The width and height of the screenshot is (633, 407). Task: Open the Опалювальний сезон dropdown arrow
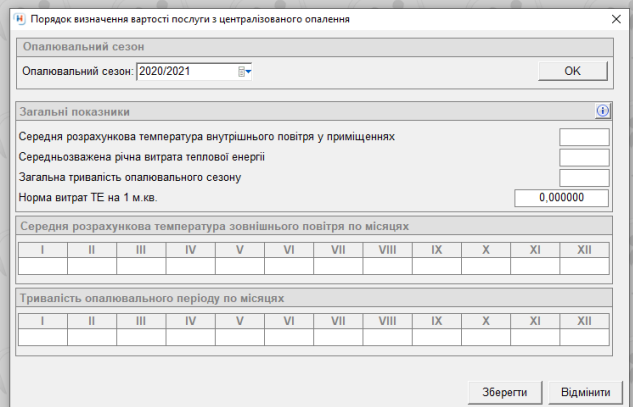coord(249,71)
